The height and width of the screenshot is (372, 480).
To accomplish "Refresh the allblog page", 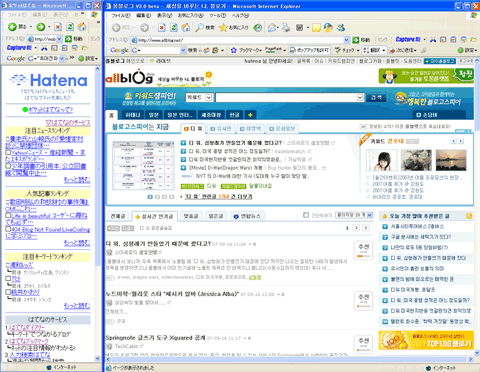I will coord(174,28).
